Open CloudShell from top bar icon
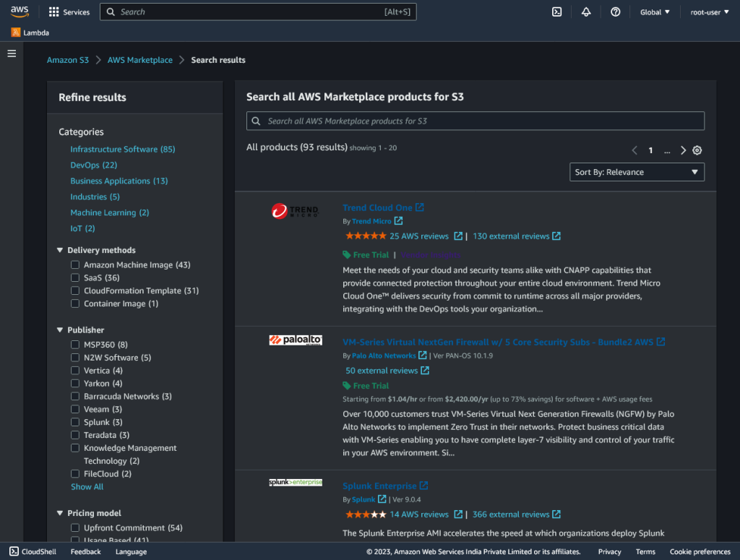The width and height of the screenshot is (740, 560). [x=557, y=12]
